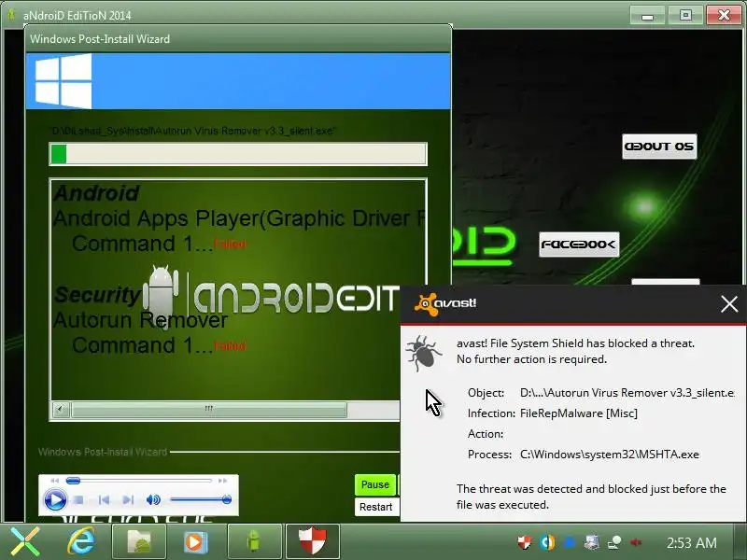This screenshot has width=747, height=560.
Task: Click the Autorun Virus Remover object path
Action: (627, 393)
